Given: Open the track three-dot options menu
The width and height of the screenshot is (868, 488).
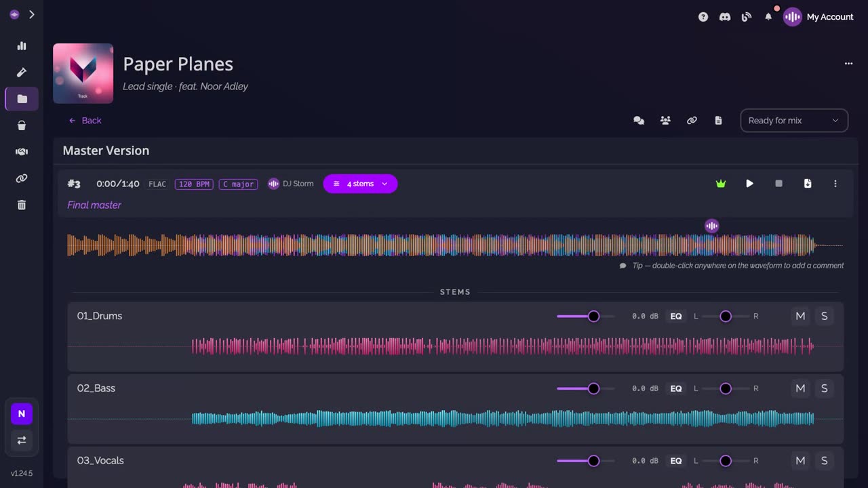Looking at the screenshot, I should (848, 64).
